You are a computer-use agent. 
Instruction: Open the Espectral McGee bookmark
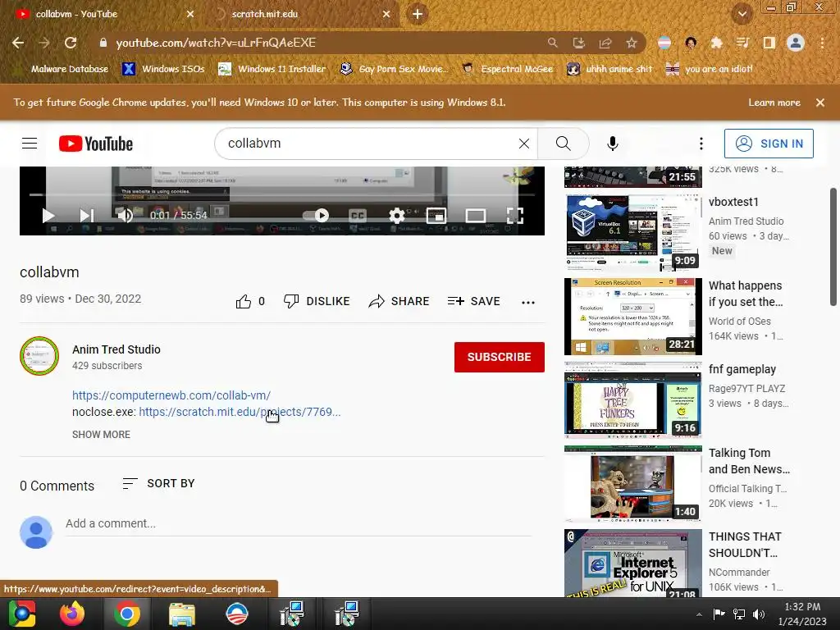tap(507, 69)
